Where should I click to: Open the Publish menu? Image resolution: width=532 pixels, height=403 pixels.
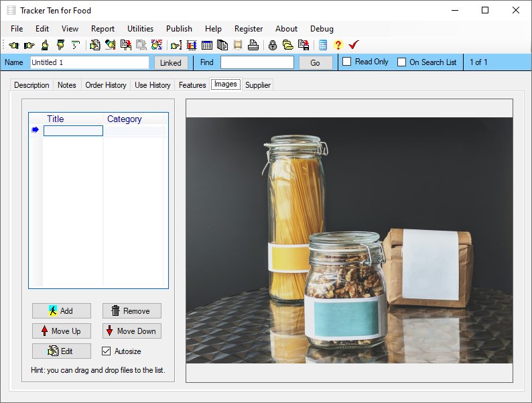(179, 29)
